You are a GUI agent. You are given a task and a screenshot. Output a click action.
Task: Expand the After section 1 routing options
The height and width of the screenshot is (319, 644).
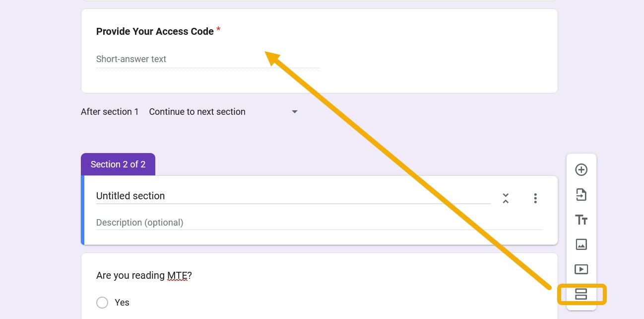coord(295,111)
